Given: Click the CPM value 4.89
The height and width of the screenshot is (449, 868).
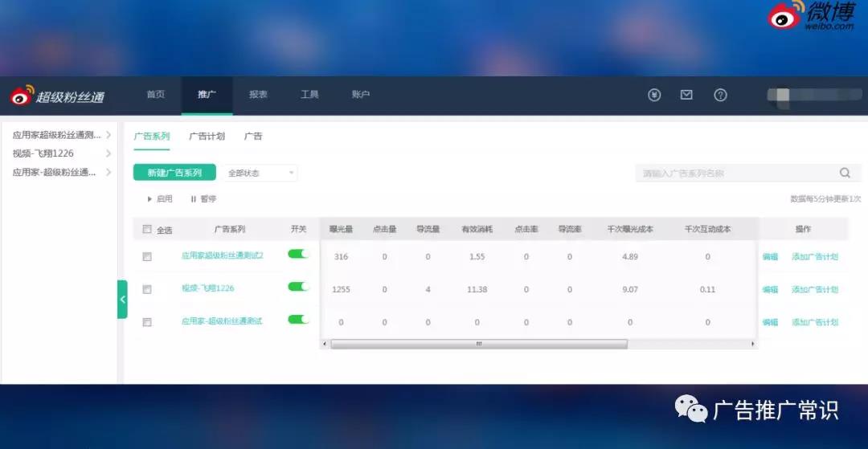Looking at the screenshot, I should click(630, 256).
